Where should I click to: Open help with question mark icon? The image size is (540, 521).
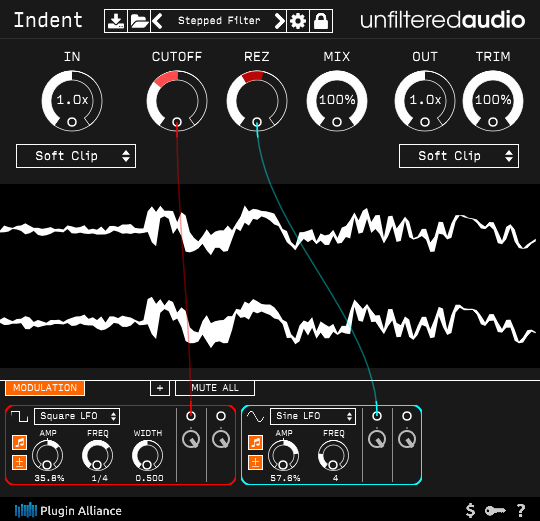point(521,510)
